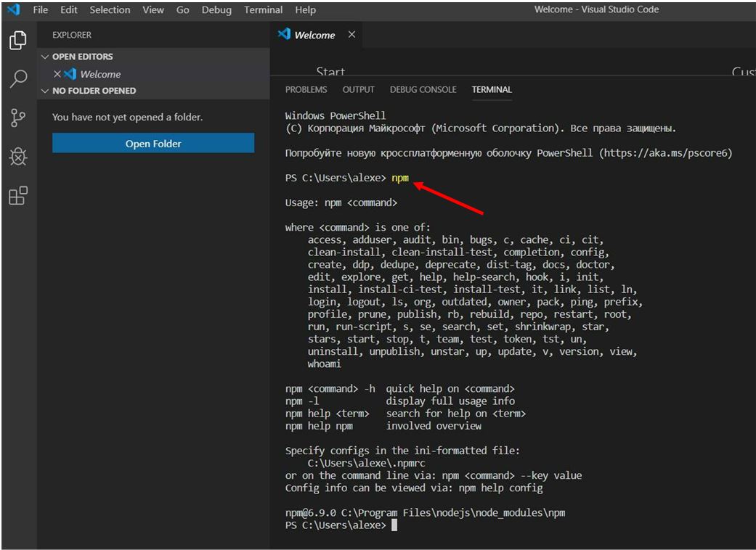
Task: Close Welcome in Open Editors list
Action: coord(57,74)
